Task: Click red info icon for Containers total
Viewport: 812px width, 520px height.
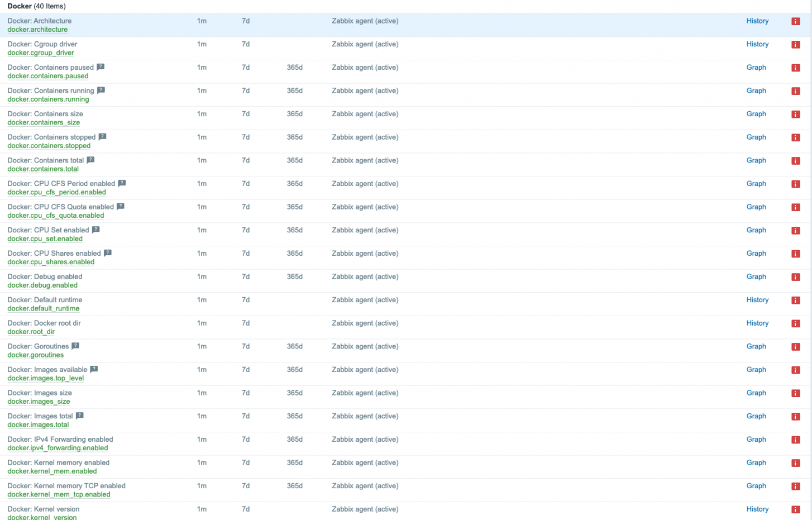Action: tap(796, 161)
